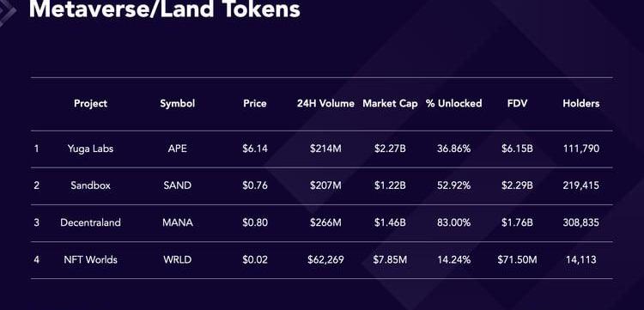Open the Yuga Labs project entry
This screenshot has width=644, height=310.
point(90,149)
